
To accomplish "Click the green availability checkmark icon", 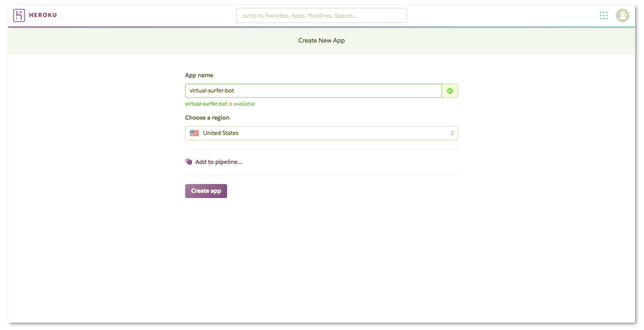I will [450, 91].
